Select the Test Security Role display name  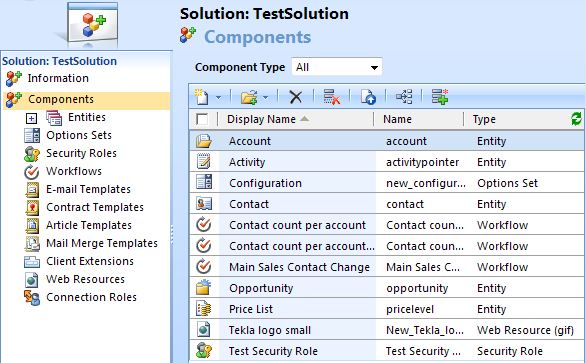point(273,351)
